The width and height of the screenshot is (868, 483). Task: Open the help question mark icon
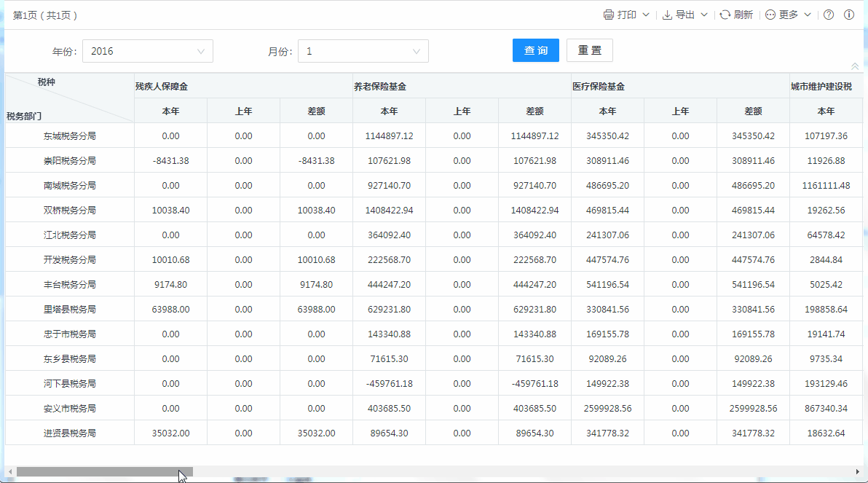829,15
